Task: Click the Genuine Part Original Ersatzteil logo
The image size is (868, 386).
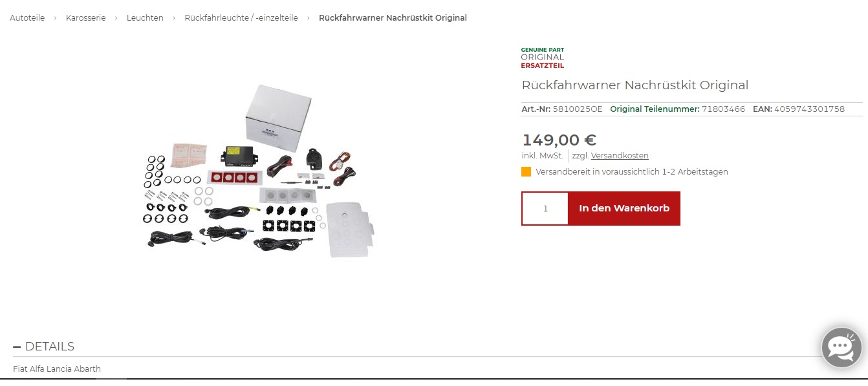Action: (543, 58)
